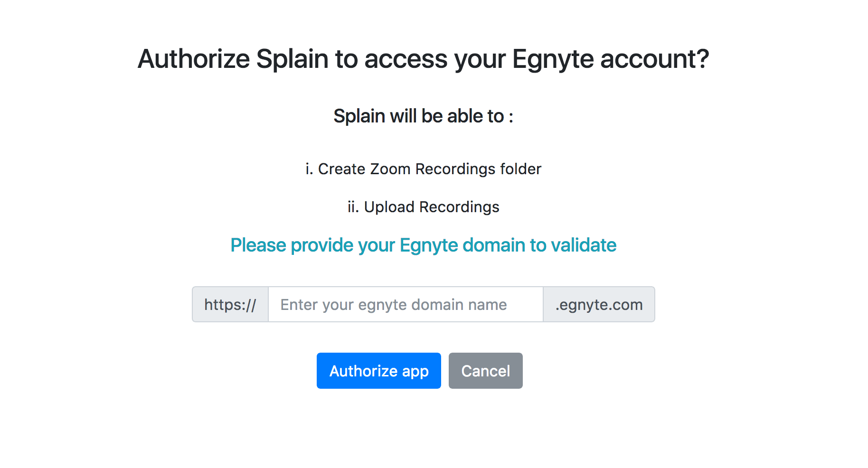This screenshot has width=868, height=468.
Task: Click the .egnyte.com suffix label
Action: click(x=599, y=304)
